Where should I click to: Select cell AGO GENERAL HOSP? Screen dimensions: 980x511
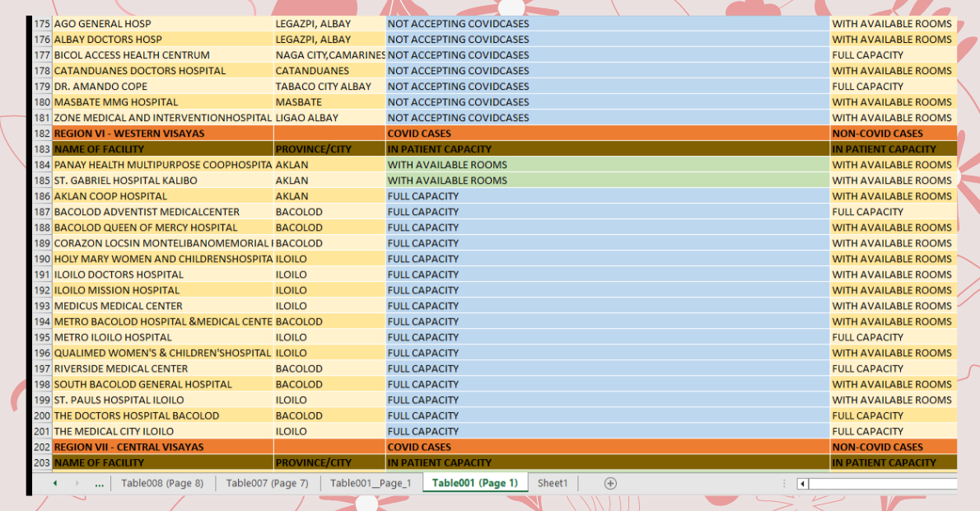pyautogui.click(x=162, y=24)
